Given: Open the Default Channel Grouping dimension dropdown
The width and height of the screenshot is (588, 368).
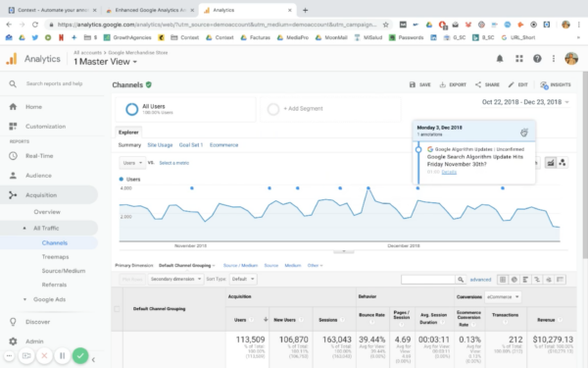Looking at the screenshot, I should 187,266.
